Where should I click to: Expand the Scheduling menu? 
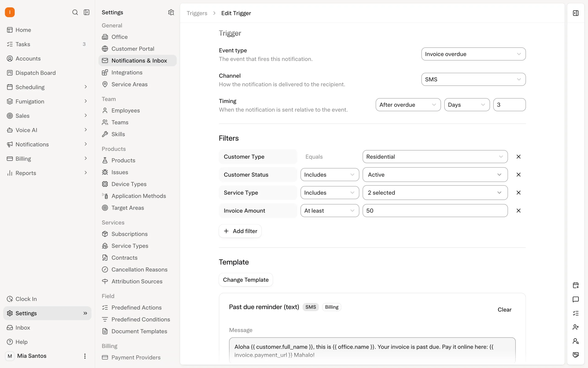coord(47,87)
